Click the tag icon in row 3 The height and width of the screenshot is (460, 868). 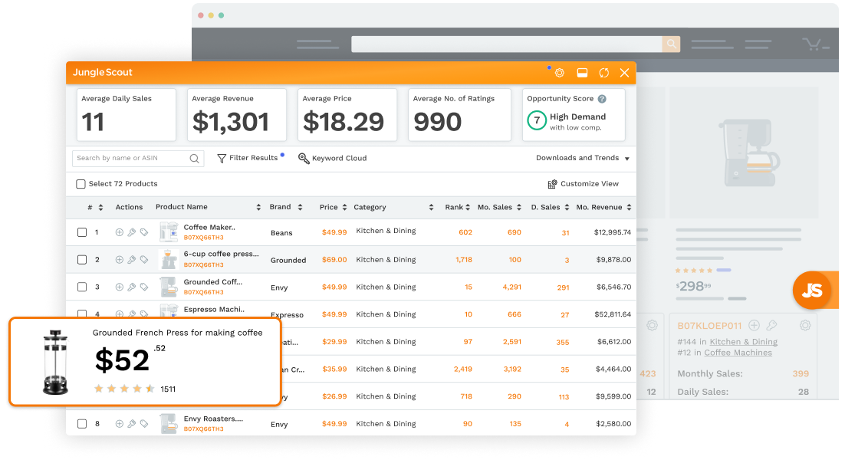coord(144,287)
